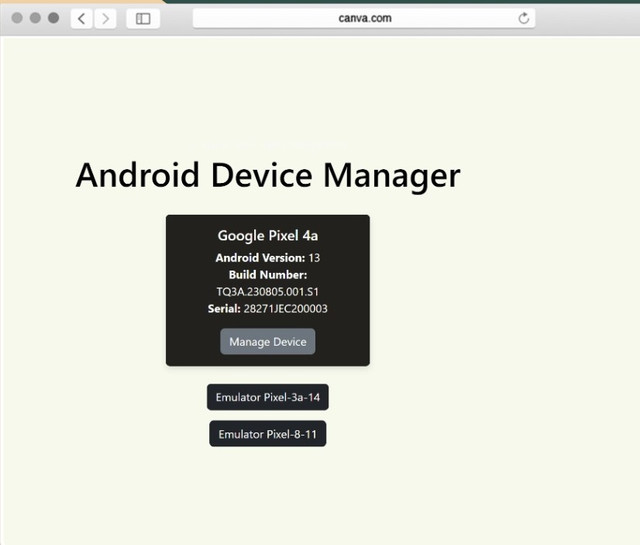Reload the page with refresh icon
This screenshot has height=545, width=640.
pos(524,18)
